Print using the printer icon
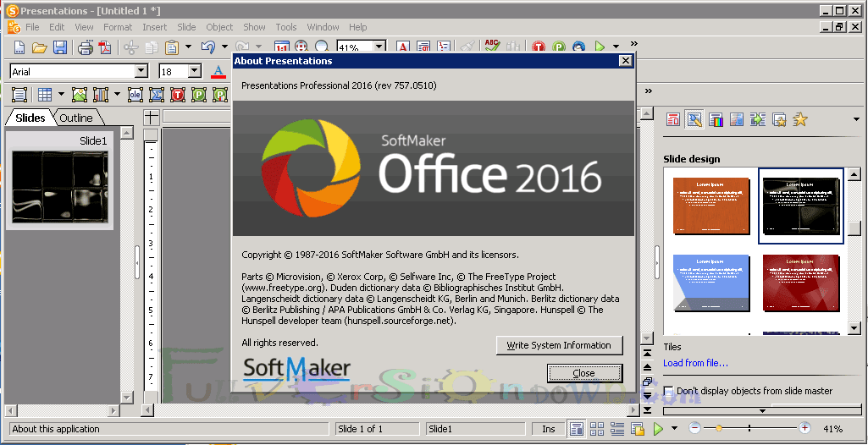Image resolution: width=868 pixels, height=445 pixels. click(86, 47)
